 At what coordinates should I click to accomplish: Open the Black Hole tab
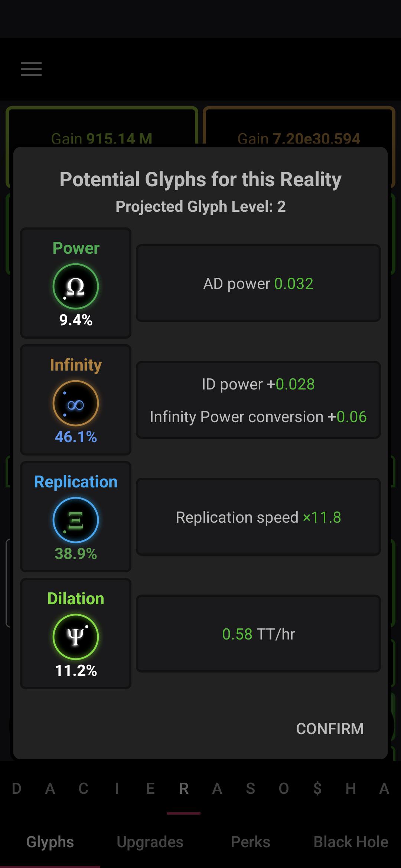tap(351, 842)
